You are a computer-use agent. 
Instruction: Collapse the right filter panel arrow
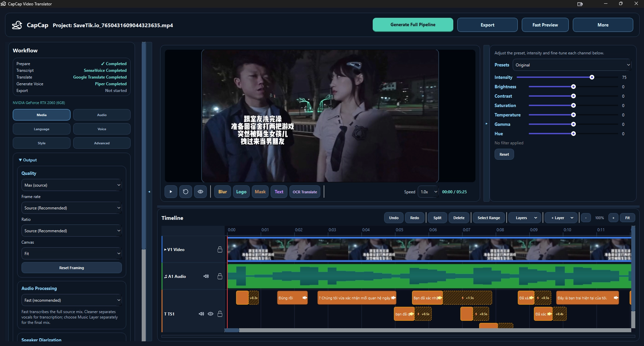(x=487, y=124)
